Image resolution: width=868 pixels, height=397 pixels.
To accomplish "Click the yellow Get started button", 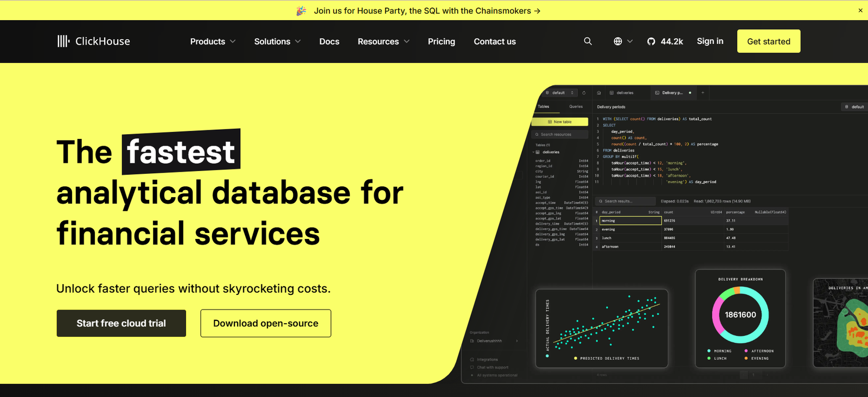I will pos(768,41).
